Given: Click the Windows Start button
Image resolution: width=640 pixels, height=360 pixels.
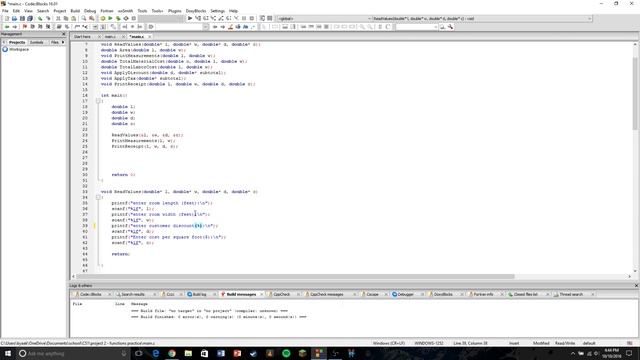Looking at the screenshot, I should 8,353.
